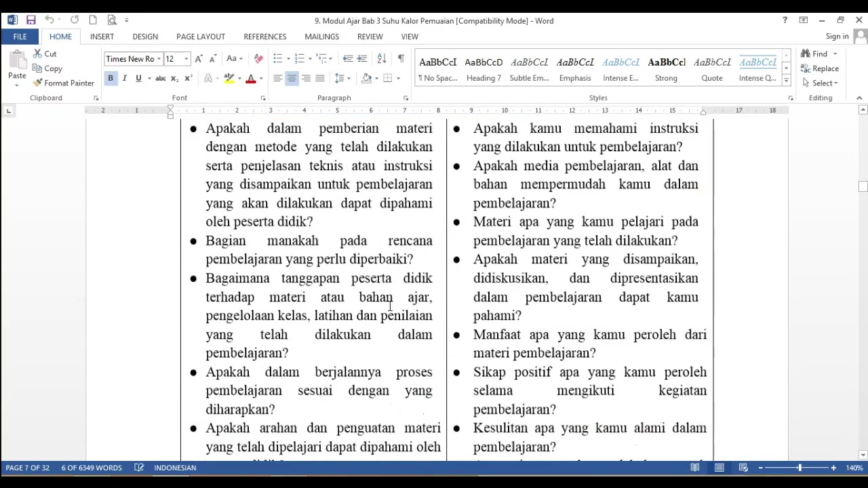This screenshot has width=868, height=488.
Task: Open the FILE tab
Action: click(20, 37)
